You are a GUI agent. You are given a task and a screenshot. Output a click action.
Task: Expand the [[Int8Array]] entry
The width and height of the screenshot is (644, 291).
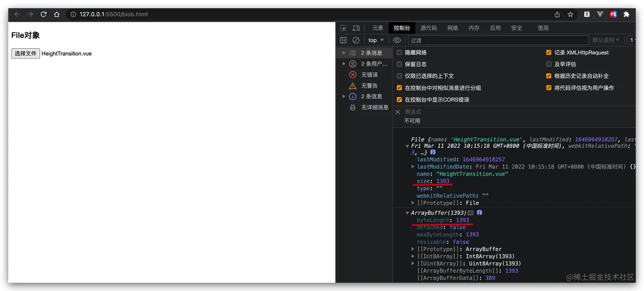coord(413,256)
